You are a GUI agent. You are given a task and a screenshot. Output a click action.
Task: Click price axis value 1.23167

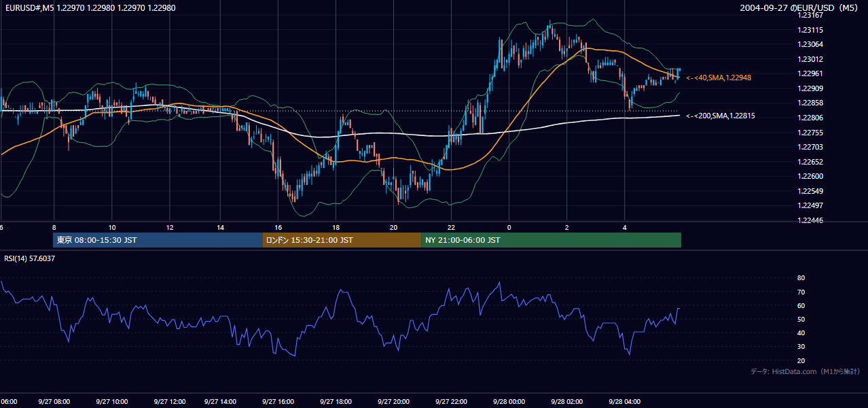[x=810, y=15]
